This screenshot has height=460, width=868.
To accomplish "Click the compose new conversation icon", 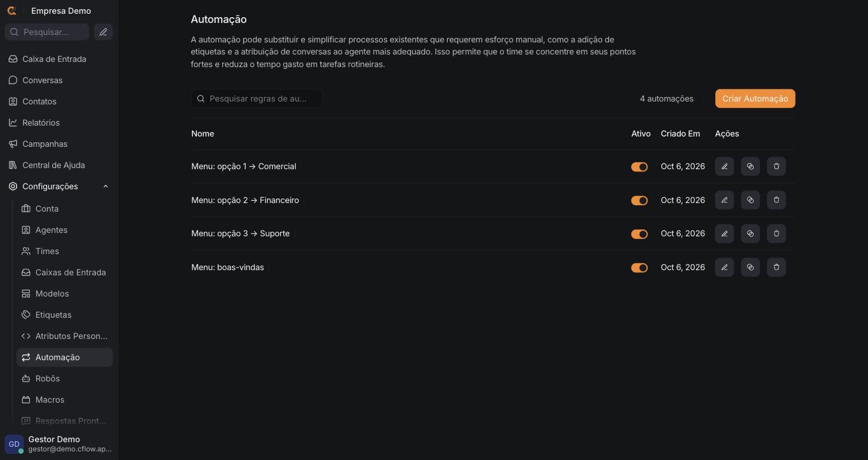I will (x=103, y=32).
